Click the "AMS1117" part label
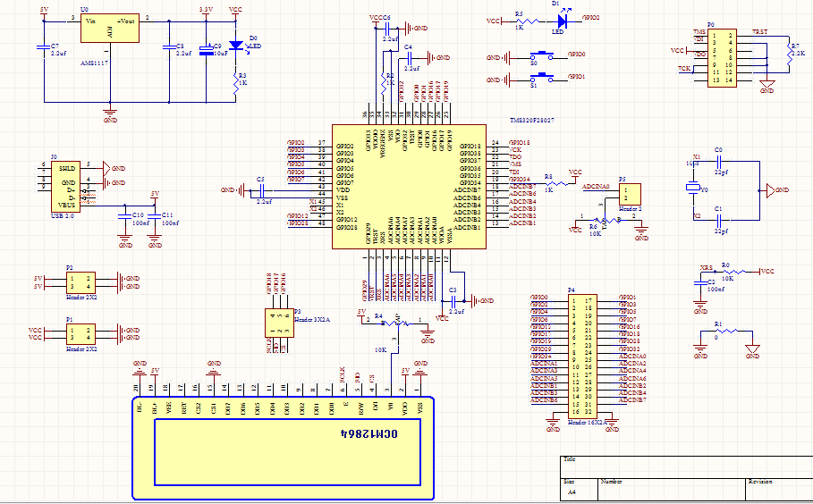Screen dimensions: 813x504 95,63
